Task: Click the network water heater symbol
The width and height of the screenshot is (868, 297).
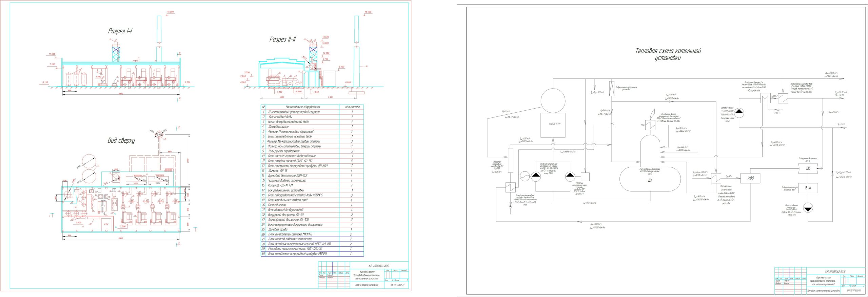Action: pyautogui.click(x=783, y=99)
